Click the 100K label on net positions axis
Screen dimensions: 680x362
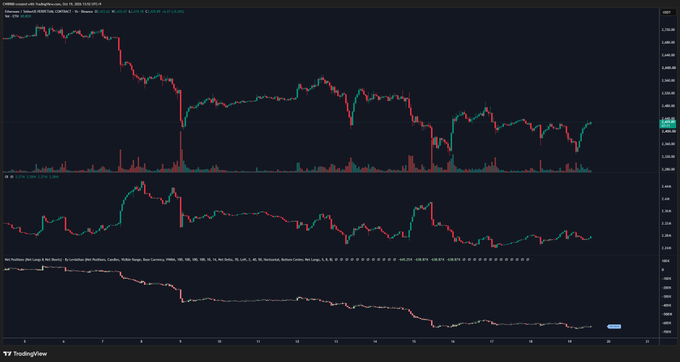[667, 261]
